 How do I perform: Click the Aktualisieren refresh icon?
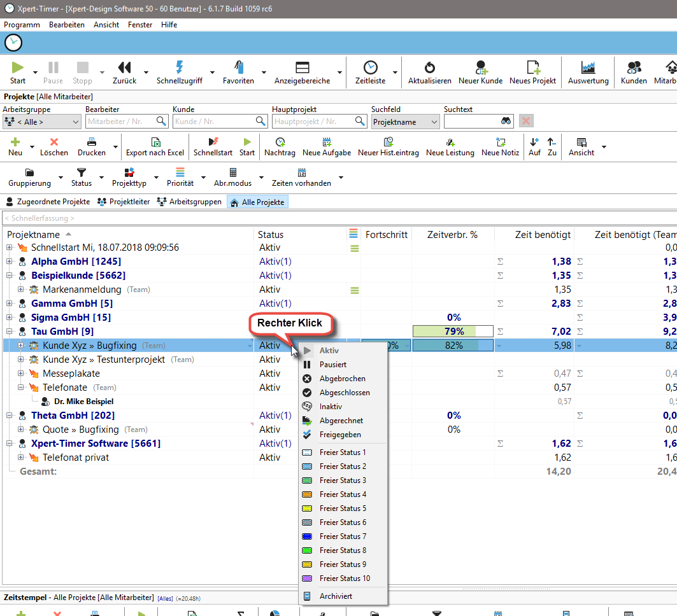(x=429, y=68)
